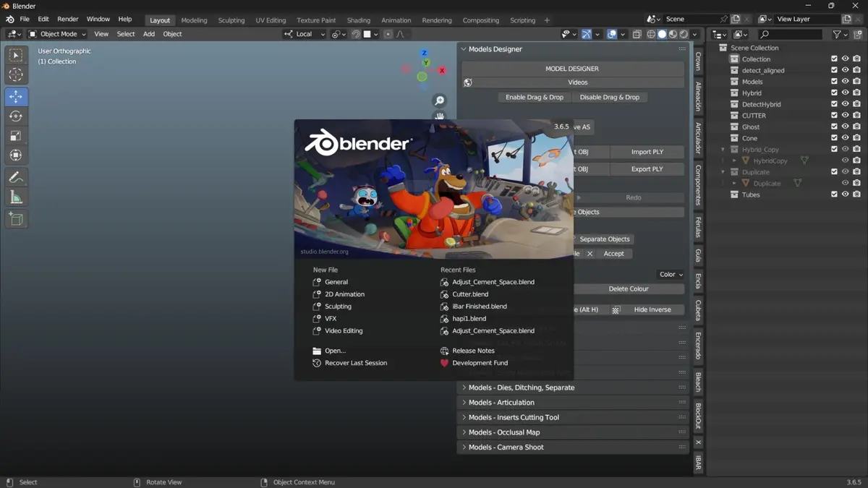This screenshot has height=488, width=868.
Task: Uncheck the CUTTER collection checkbox
Action: click(834, 116)
